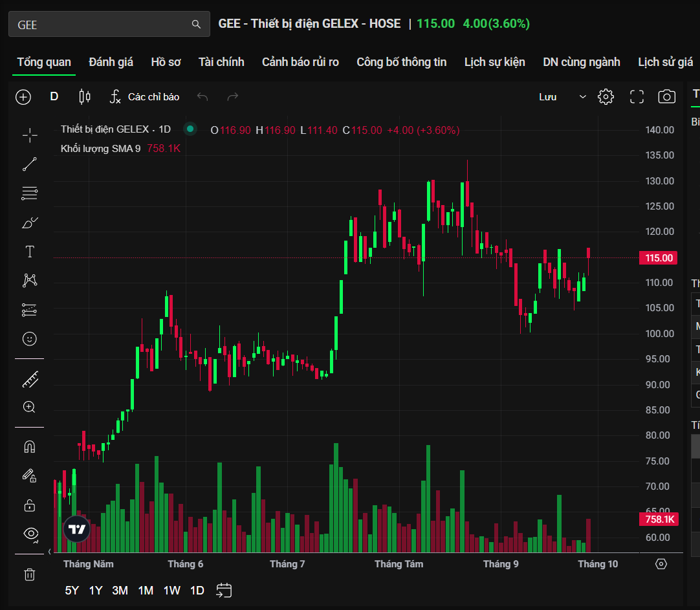Screen dimensions: 700x610
Task: Click the TradingView logo
Action: coord(77,529)
